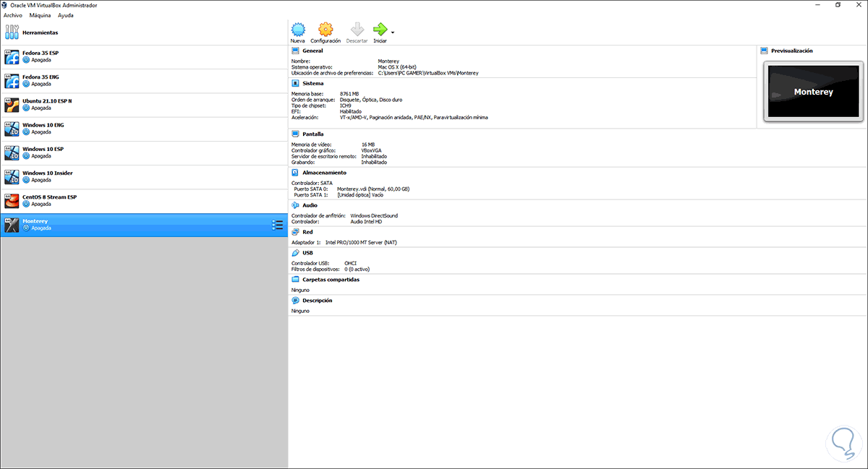Select Fedora 35 ENG machine icon
This screenshot has height=469, width=868.
12,80
